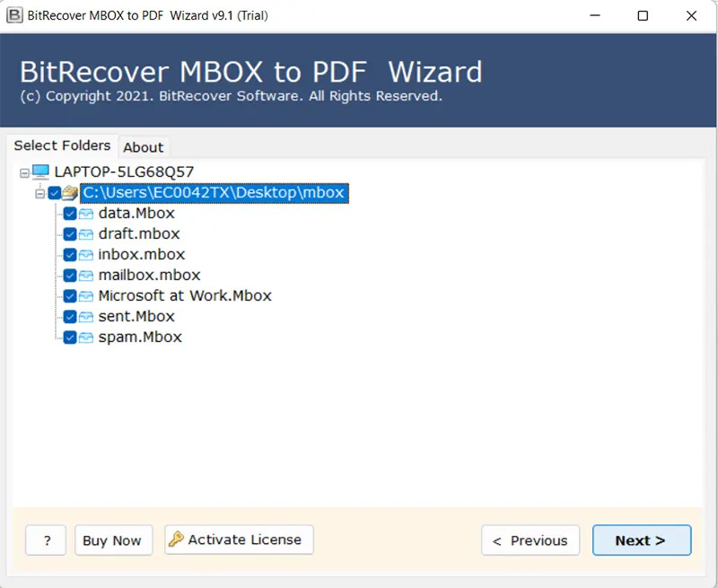Uncheck the inbox.mbox checkbox
Image resolution: width=718 pixels, height=588 pixels.
click(x=70, y=254)
